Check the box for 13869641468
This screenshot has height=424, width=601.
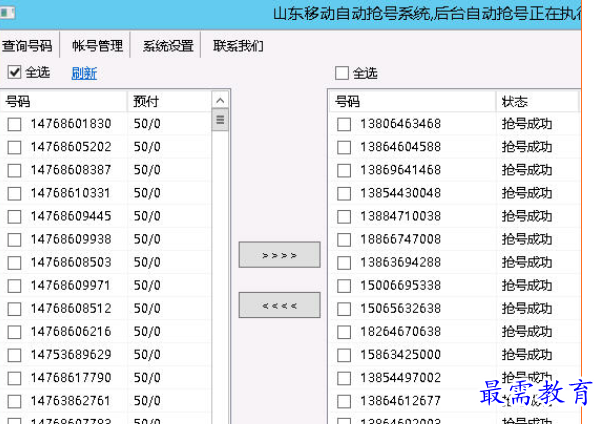pos(344,170)
